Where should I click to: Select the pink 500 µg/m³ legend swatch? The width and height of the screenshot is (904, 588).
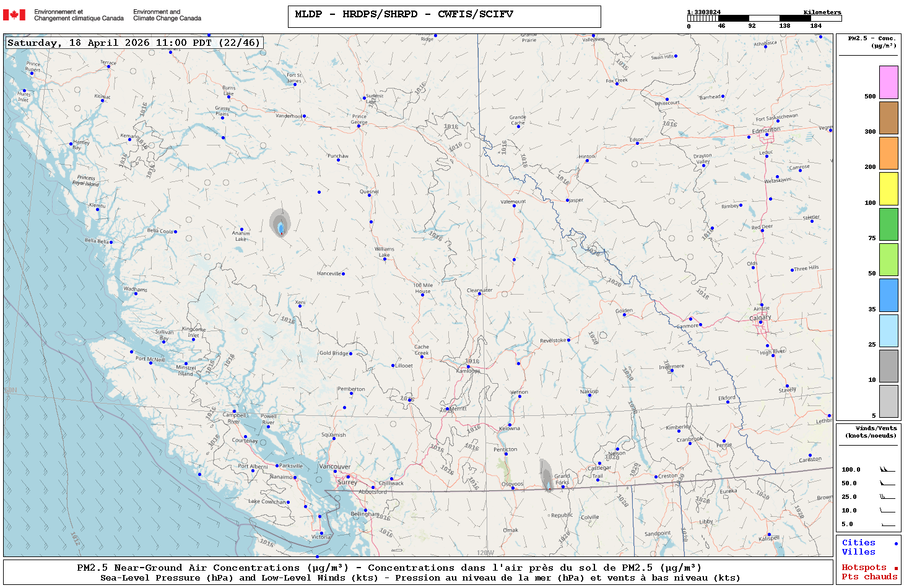889,82
